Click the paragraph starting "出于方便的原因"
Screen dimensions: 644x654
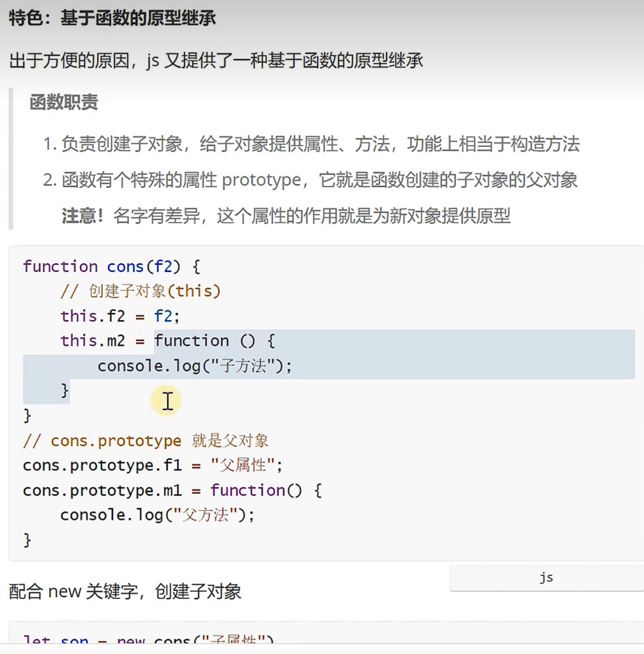pyautogui.click(x=216, y=61)
